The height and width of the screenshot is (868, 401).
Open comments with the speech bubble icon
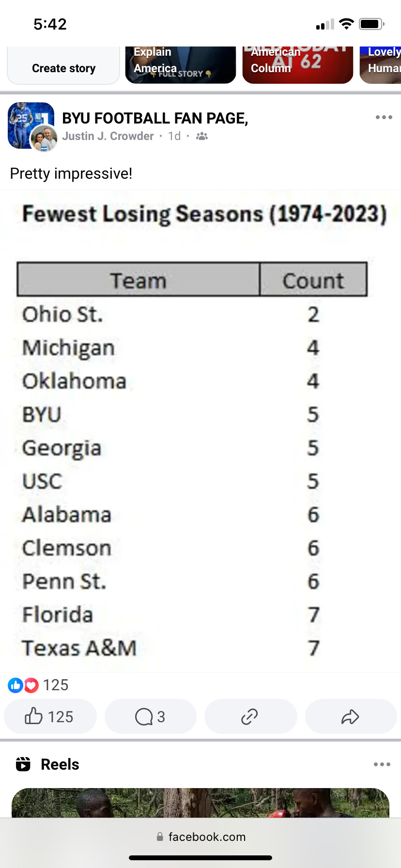(151, 716)
